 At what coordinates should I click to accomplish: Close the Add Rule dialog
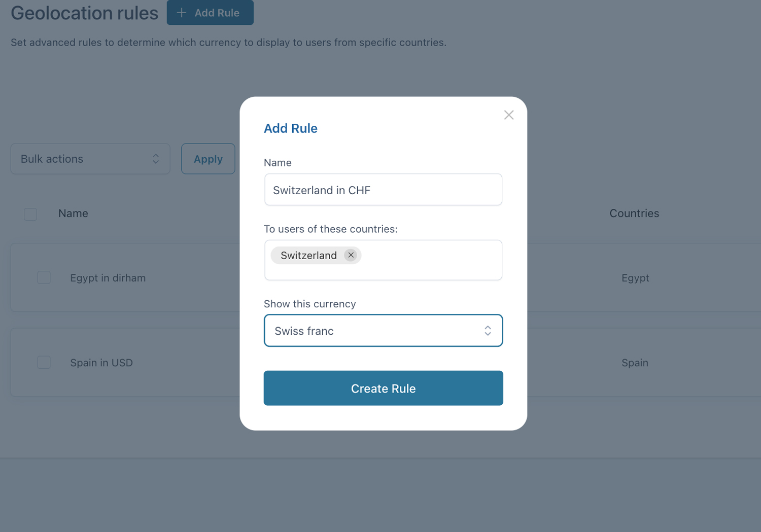click(509, 115)
